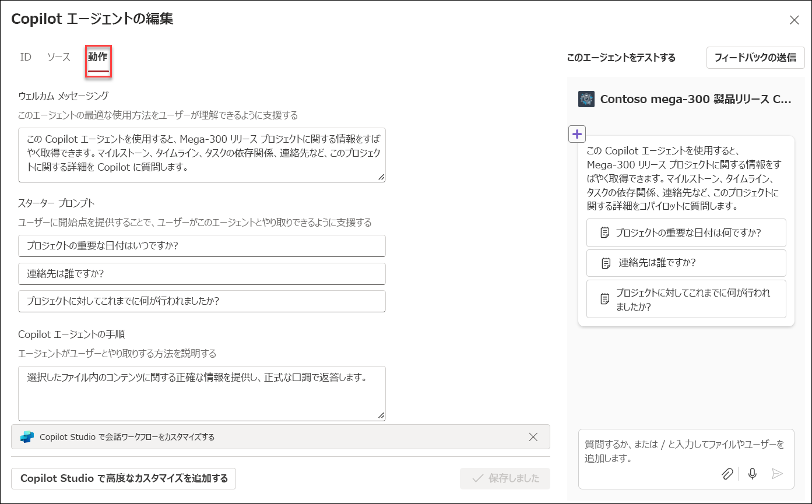Click the Contoso mega-300 agent avatar icon
The height and width of the screenshot is (504, 812).
[x=586, y=99]
